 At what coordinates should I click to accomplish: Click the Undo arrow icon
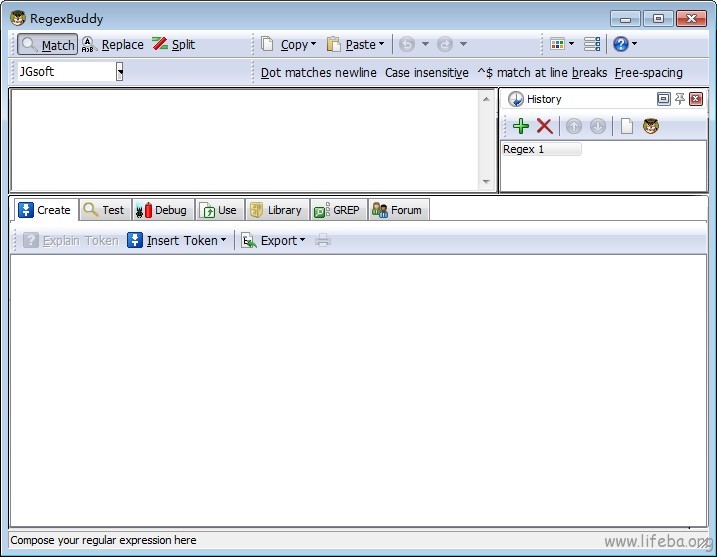[x=407, y=44]
